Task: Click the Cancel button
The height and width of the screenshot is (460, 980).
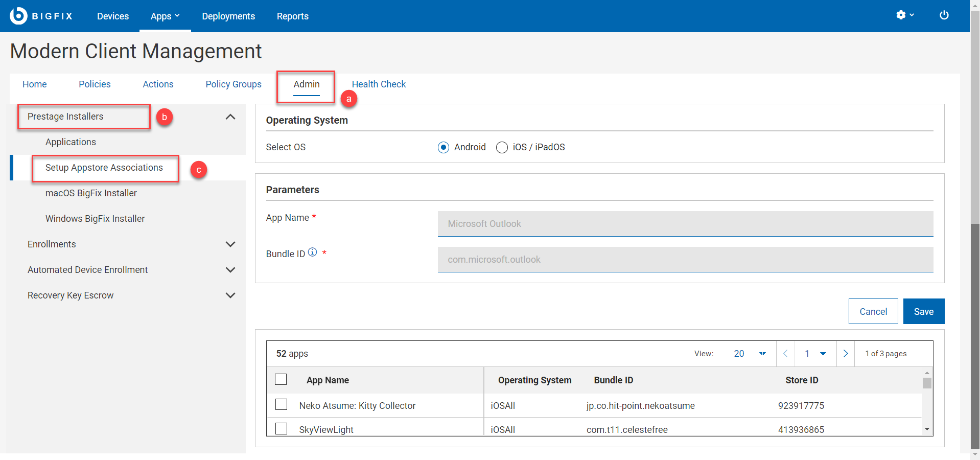Action: point(873,311)
